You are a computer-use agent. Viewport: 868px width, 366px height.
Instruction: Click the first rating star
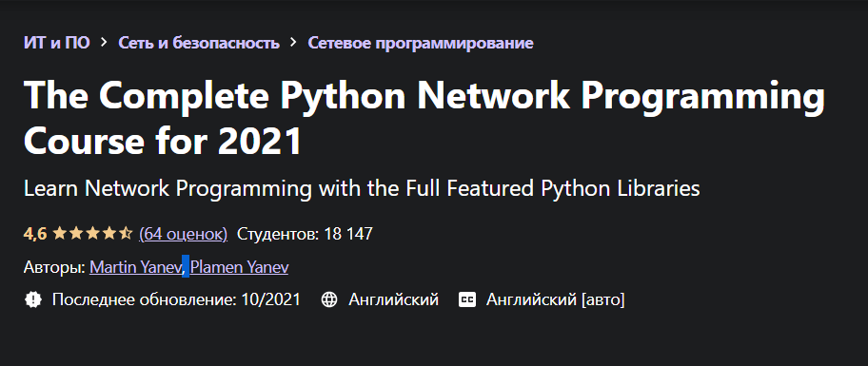pyautogui.click(x=59, y=233)
